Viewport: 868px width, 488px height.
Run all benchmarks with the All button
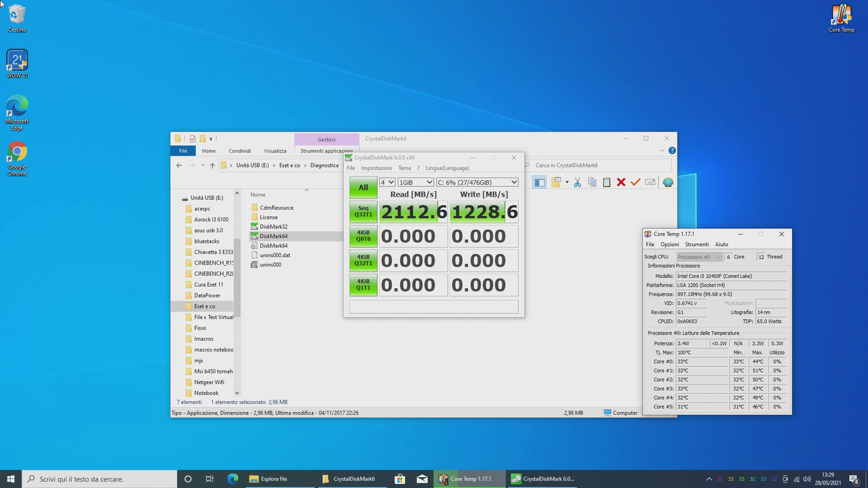[363, 188]
